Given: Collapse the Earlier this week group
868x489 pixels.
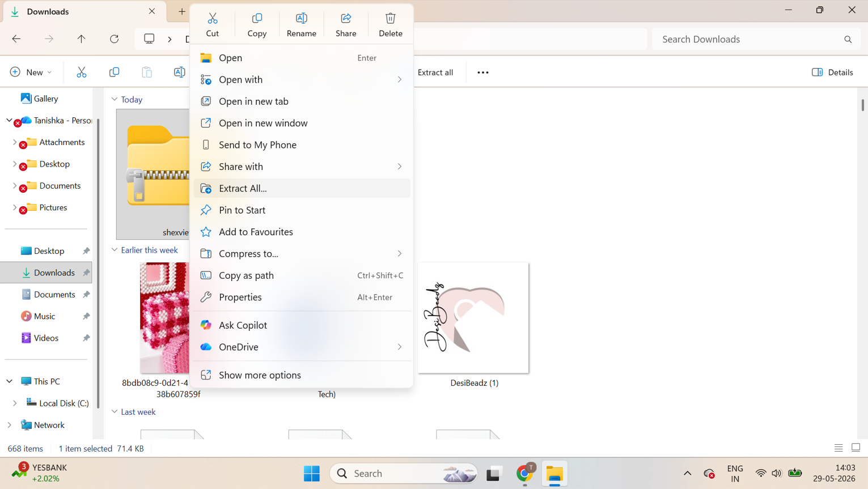Looking at the screenshot, I should click(115, 250).
